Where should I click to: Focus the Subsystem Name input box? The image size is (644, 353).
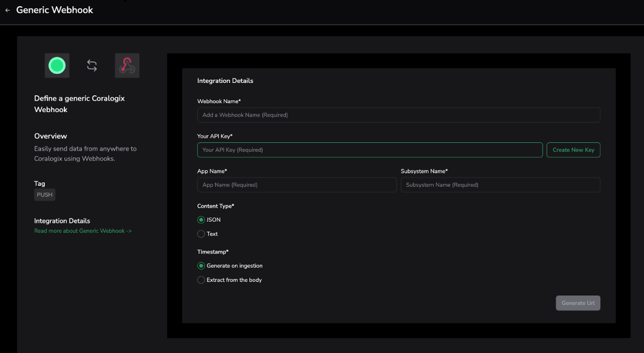pos(500,185)
